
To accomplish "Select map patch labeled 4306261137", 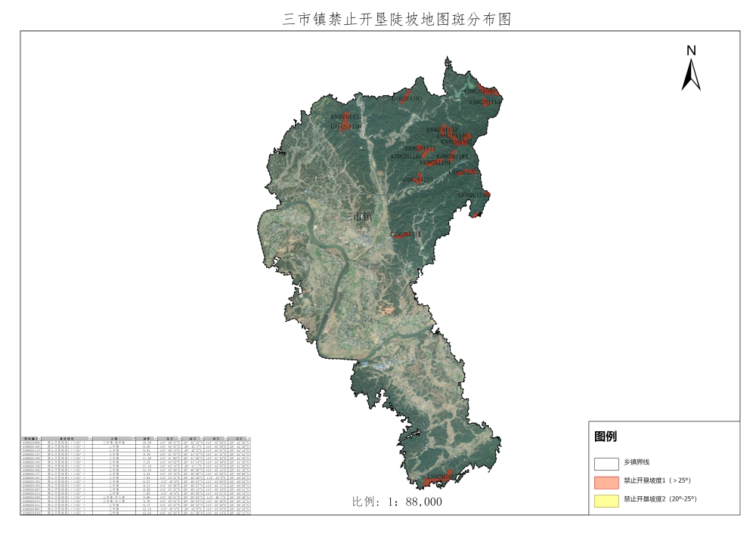I will (345, 118).
